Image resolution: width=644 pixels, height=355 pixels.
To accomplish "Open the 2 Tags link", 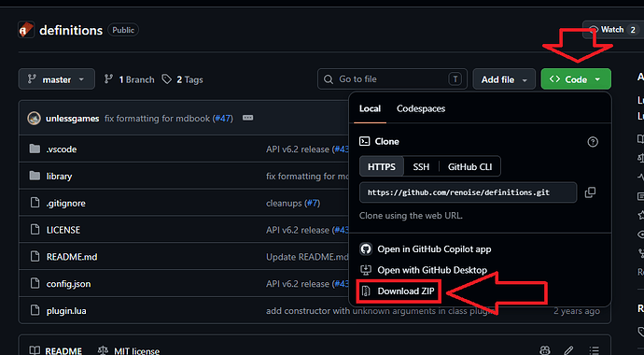I will click(x=182, y=79).
